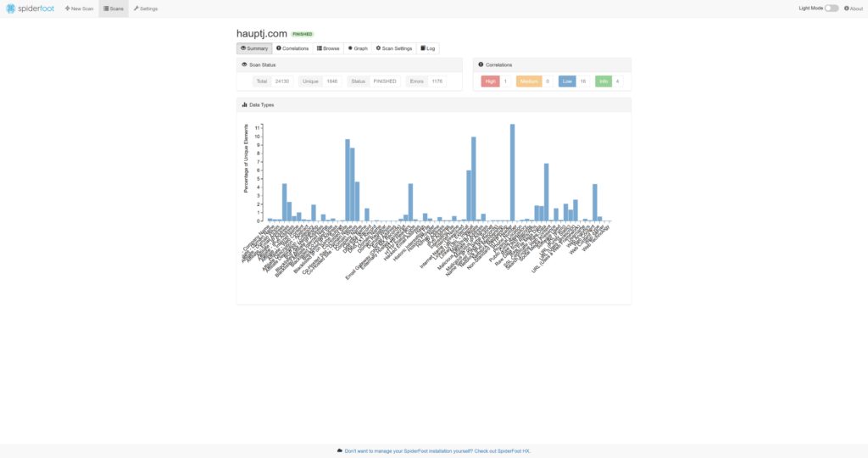Switch to the Correlations tab
Viewport: 868px width, 458px height.
(x=292, y=48)
